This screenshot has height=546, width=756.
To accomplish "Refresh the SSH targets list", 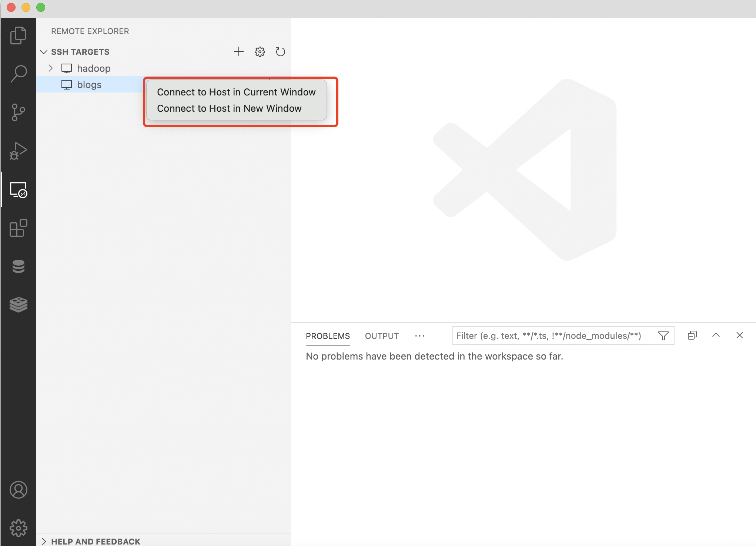I will 280,52.
